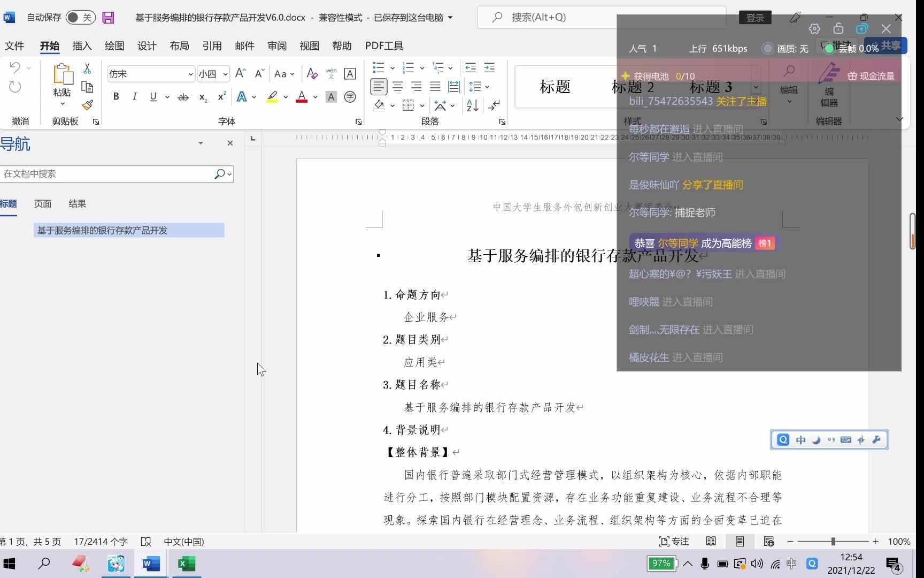Screen dimensions: 924x578
Task: Click the Character Border icon
Action: pyautogui.click(x=350, y=74)
